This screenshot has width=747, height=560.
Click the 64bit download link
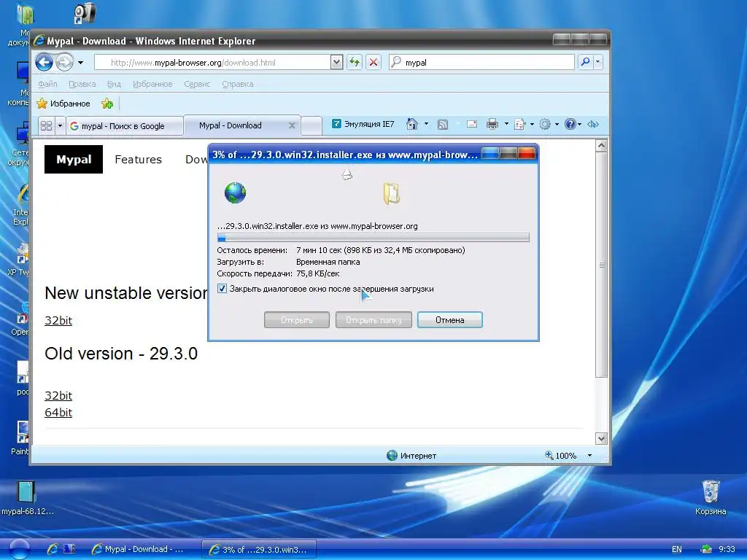click(x=58, y=413)
